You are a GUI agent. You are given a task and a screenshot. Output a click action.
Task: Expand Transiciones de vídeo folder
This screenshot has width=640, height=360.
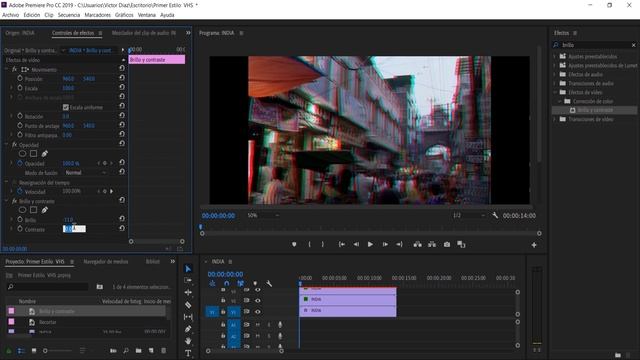click(x=555, y=119)
